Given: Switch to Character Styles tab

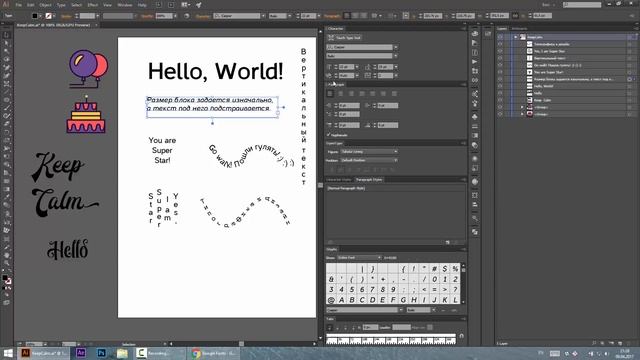Looking at the screenshot, I should tap(338, 180).
